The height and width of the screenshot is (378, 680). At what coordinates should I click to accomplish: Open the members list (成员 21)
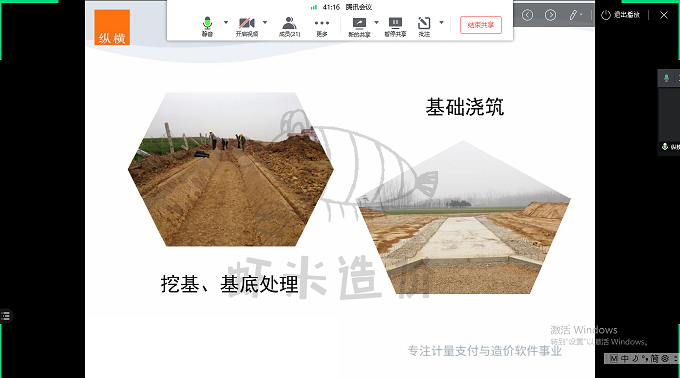click(x=289, y=26)
